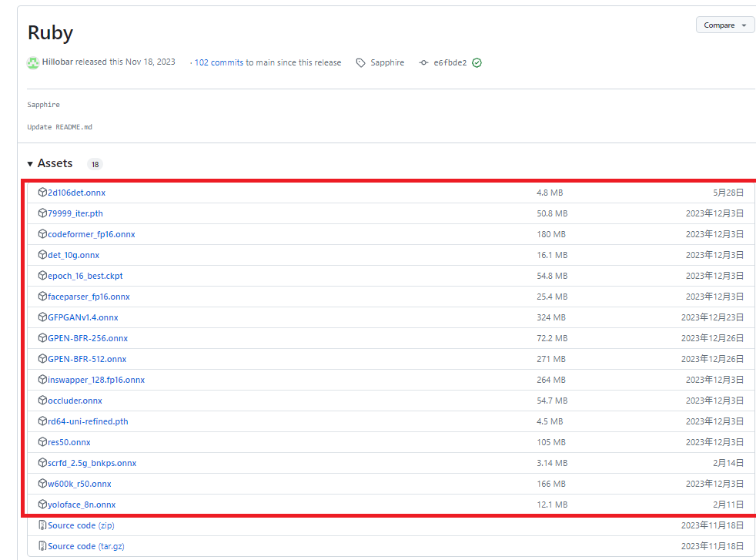
Task: Click the package icon beside 2d106det.onnx
Action: pos(42,193)
